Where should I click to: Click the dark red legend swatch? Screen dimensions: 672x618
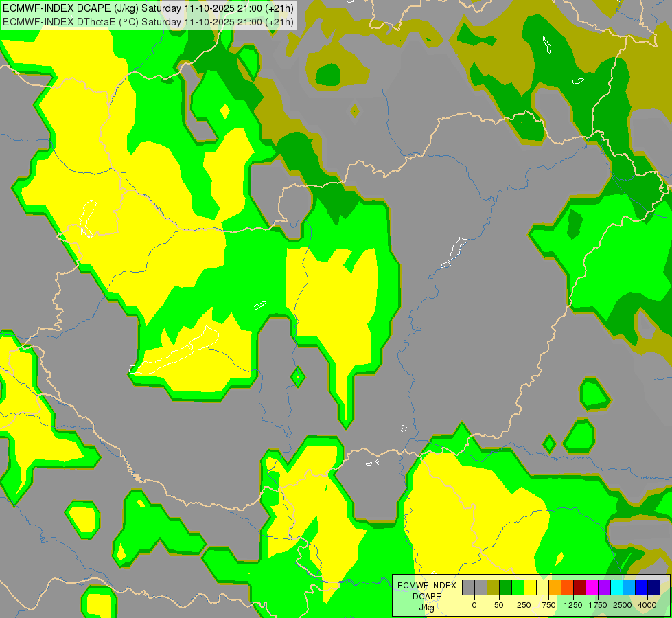(x=579, y=587)
